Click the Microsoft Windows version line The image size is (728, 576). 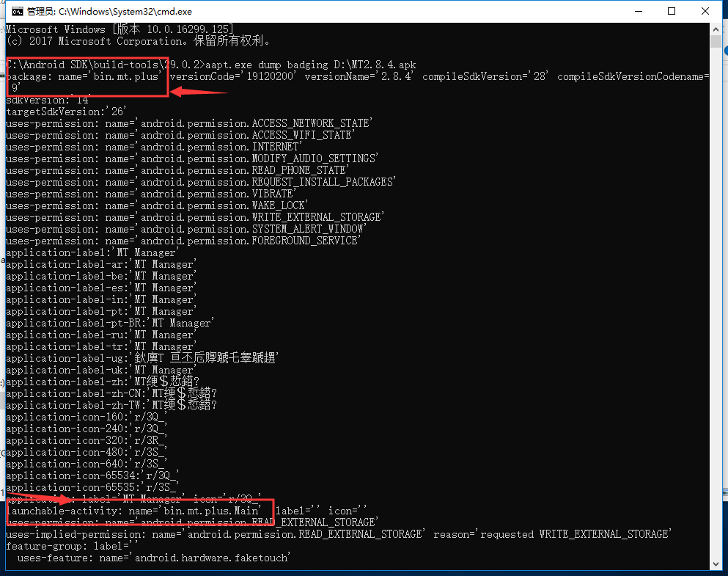120,29
